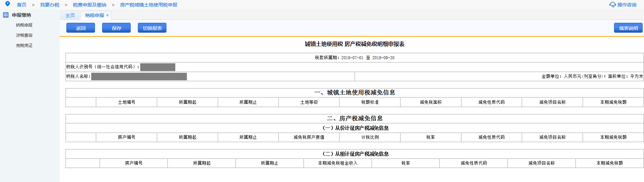Open 操作咨询 help link

point(627,5)
